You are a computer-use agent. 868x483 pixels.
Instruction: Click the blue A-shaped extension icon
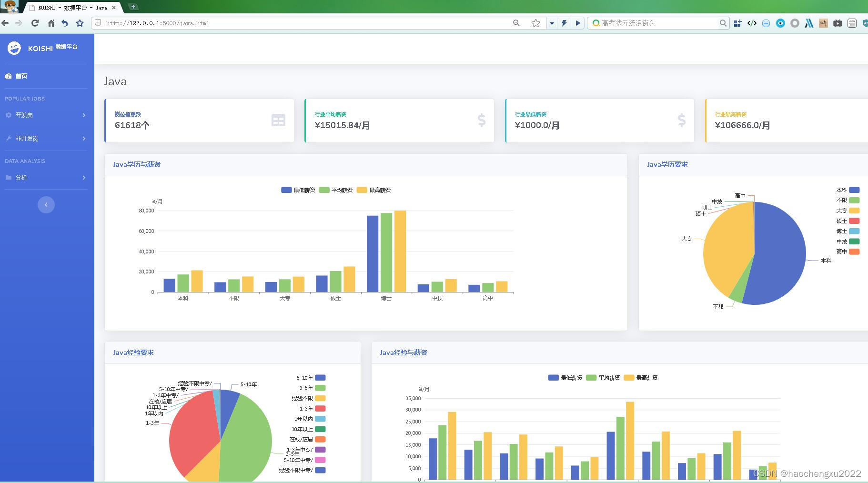pyautogui.click(x=809, y=23)
